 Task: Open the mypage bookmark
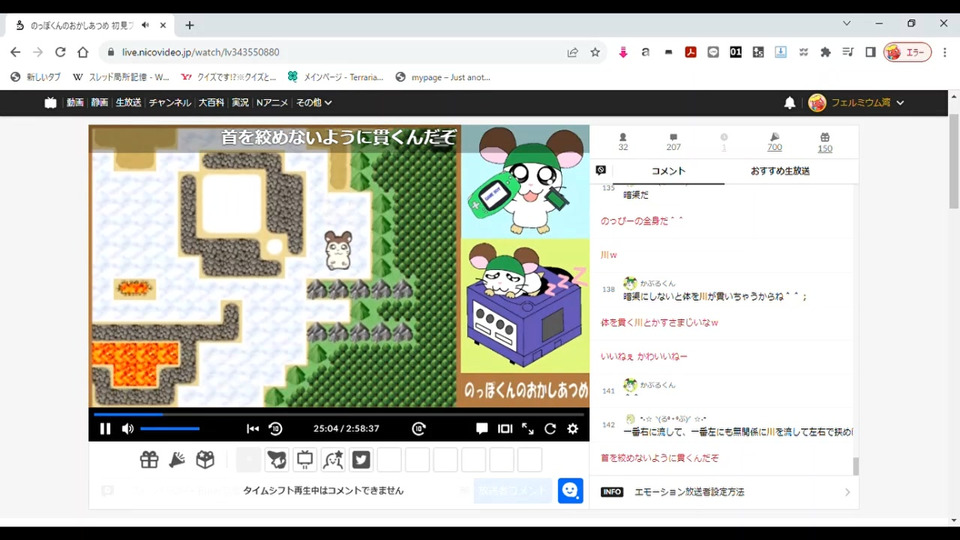[x=443, y=77]
